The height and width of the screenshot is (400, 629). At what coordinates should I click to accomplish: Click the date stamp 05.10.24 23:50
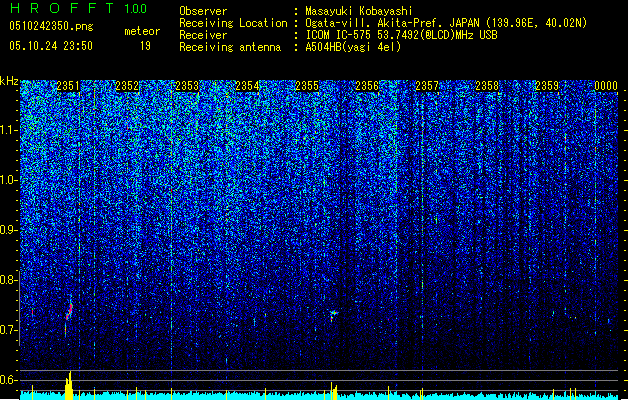tap(51, 46)
